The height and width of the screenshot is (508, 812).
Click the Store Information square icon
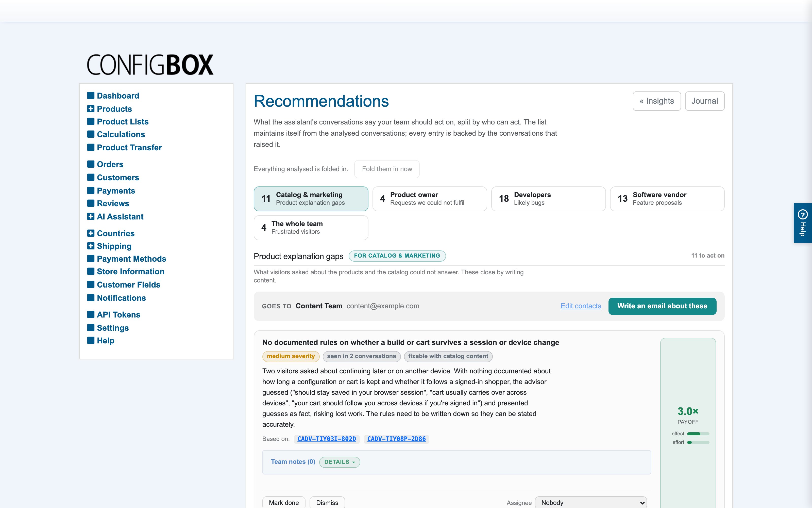pos(91,271)
